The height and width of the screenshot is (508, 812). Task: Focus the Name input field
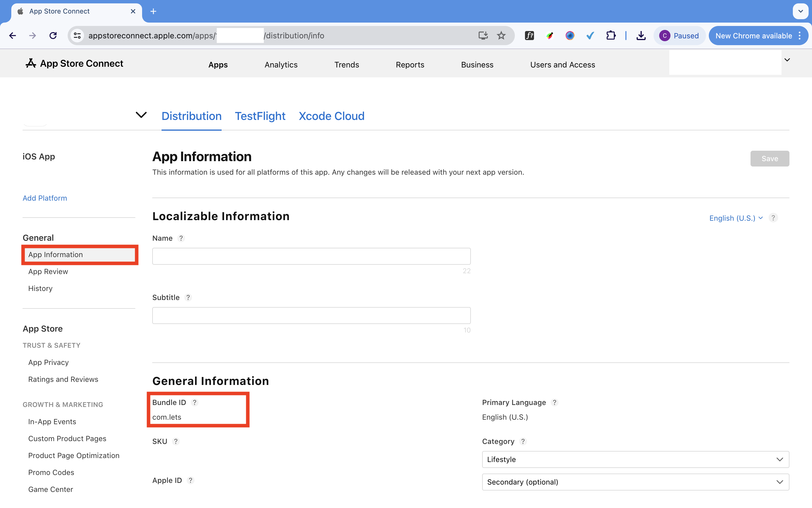[311, 256]
